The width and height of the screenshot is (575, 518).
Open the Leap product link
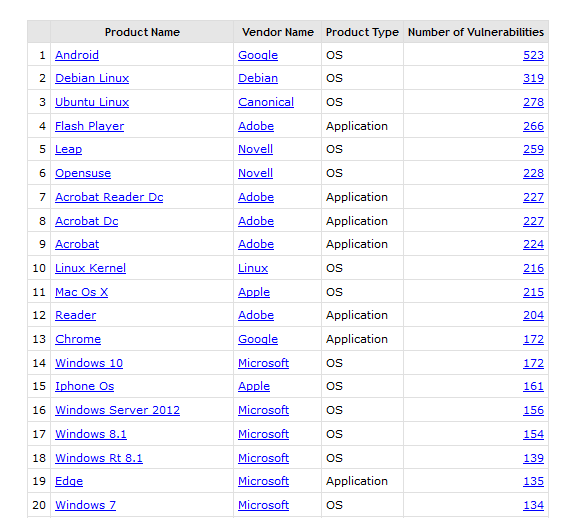(69, 149)
